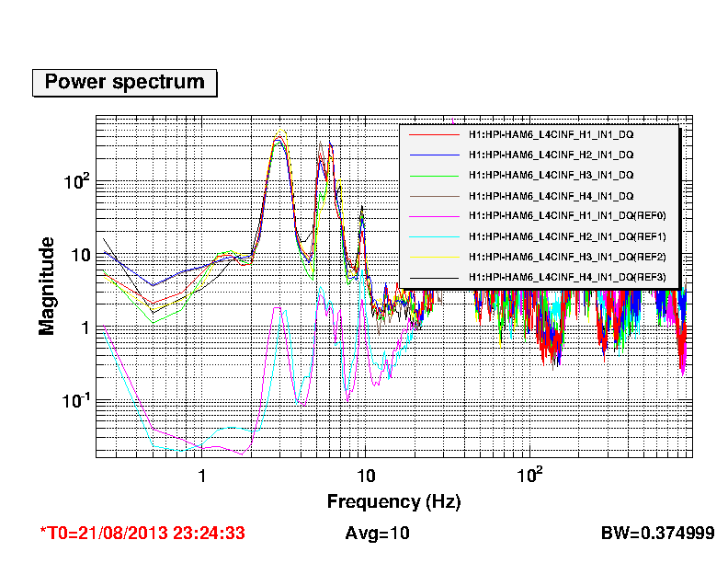Select legend entry H2_IN1_DQ(REF1)
This screenshot has width=728, height=563.
point(567,236)
